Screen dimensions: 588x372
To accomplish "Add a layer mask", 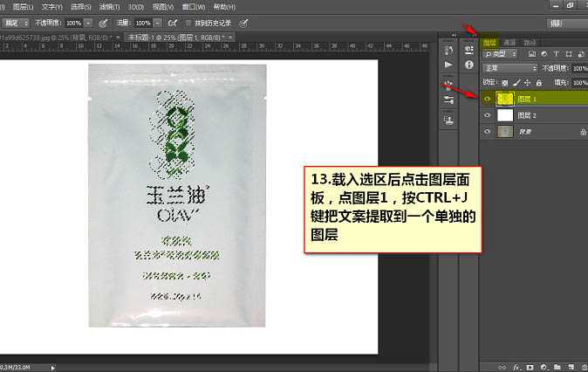I will point(530,366).
